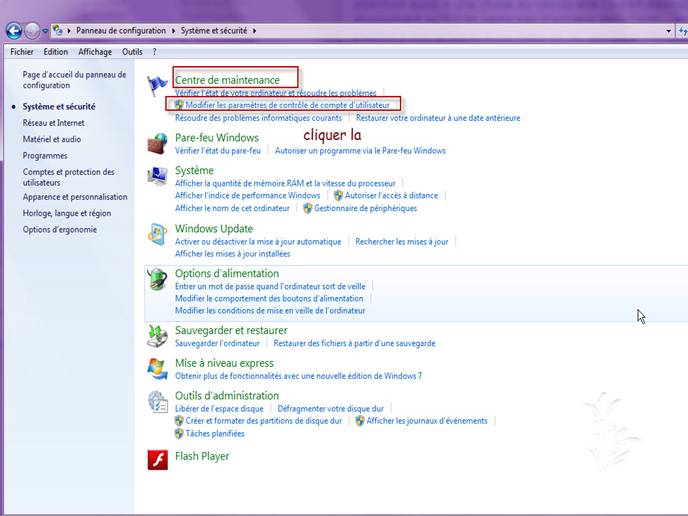688x516 pixels.
Task: Open the Options d'alimentation battery icon
Action: click(158, 279)
